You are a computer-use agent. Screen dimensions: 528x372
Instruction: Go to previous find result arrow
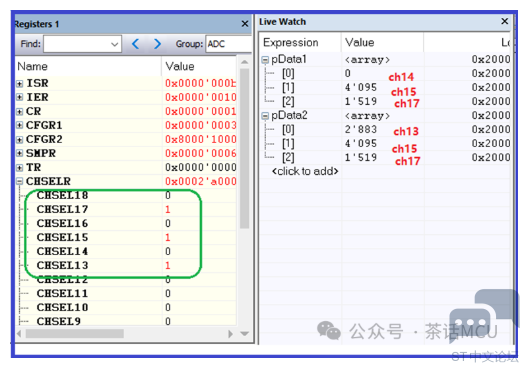[x=135, y=44]
